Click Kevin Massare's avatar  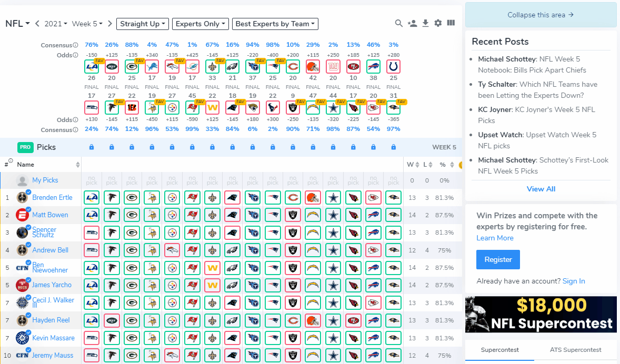22,338
